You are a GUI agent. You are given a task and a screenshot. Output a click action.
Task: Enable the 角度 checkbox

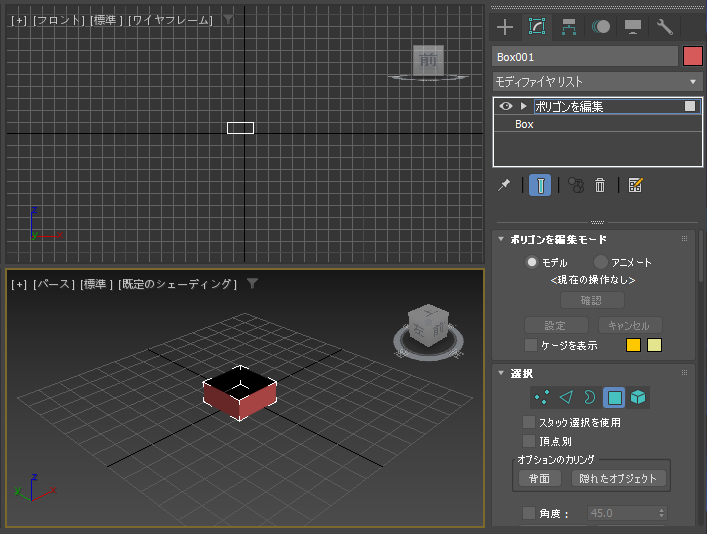click(x=528, y=513)
